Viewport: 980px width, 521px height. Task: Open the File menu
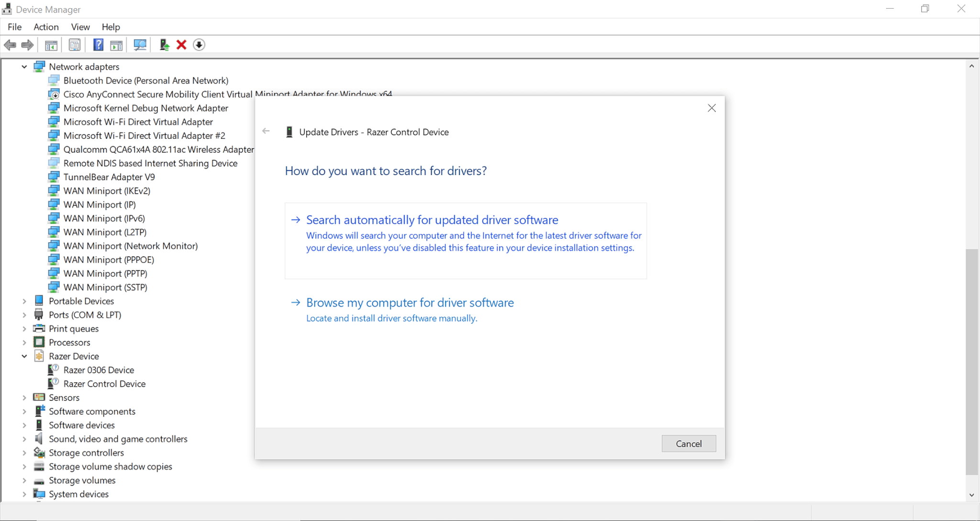coord(14,27)
